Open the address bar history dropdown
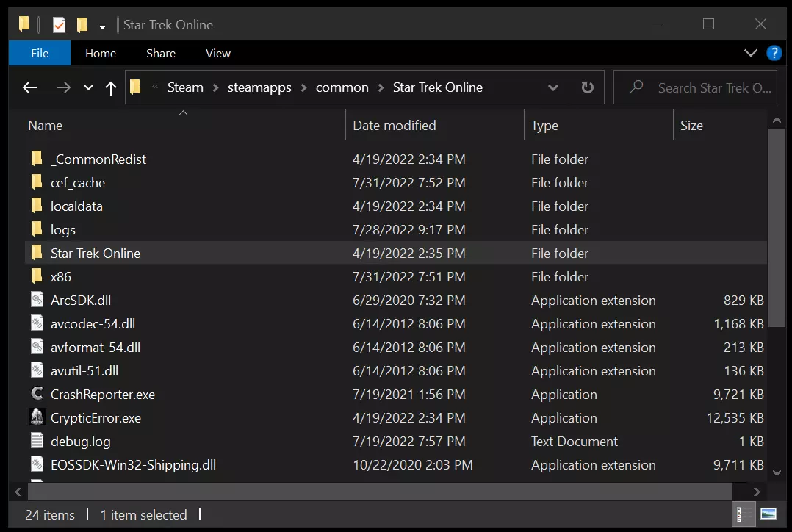The height and width of the screenshot is (532, 792). pos(553,87)
